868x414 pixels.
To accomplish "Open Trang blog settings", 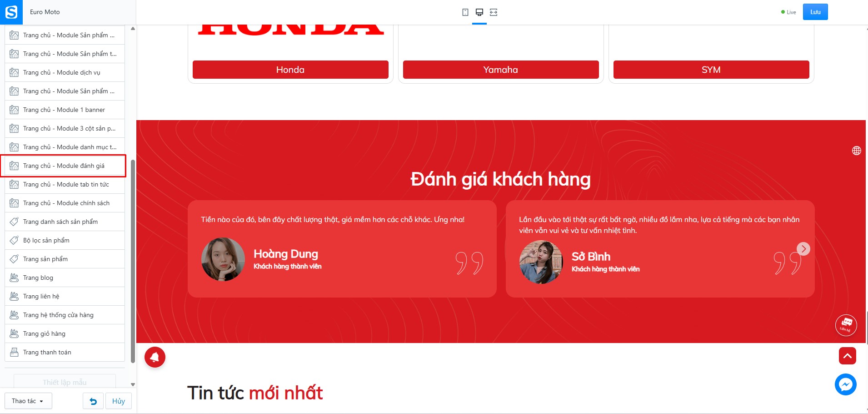I will click(65, 278).
